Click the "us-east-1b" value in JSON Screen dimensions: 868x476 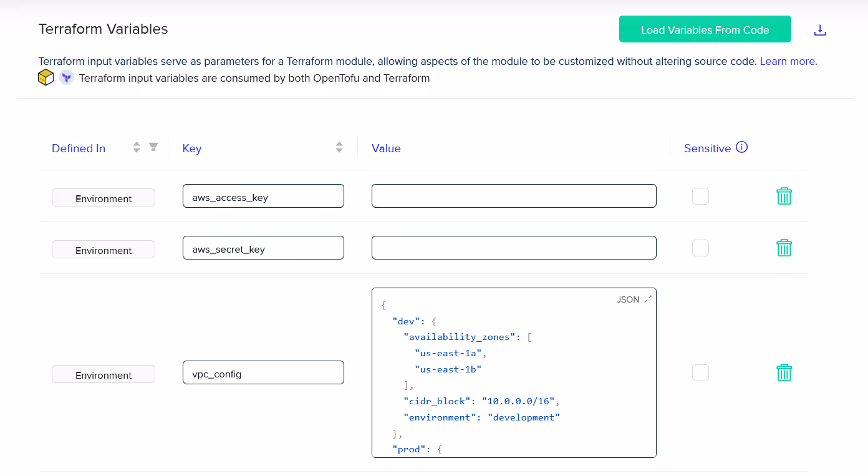pos(448,369)
